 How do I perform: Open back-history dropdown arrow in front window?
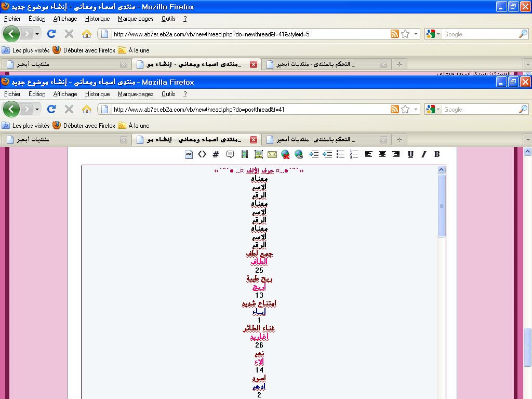click(37, 110)
